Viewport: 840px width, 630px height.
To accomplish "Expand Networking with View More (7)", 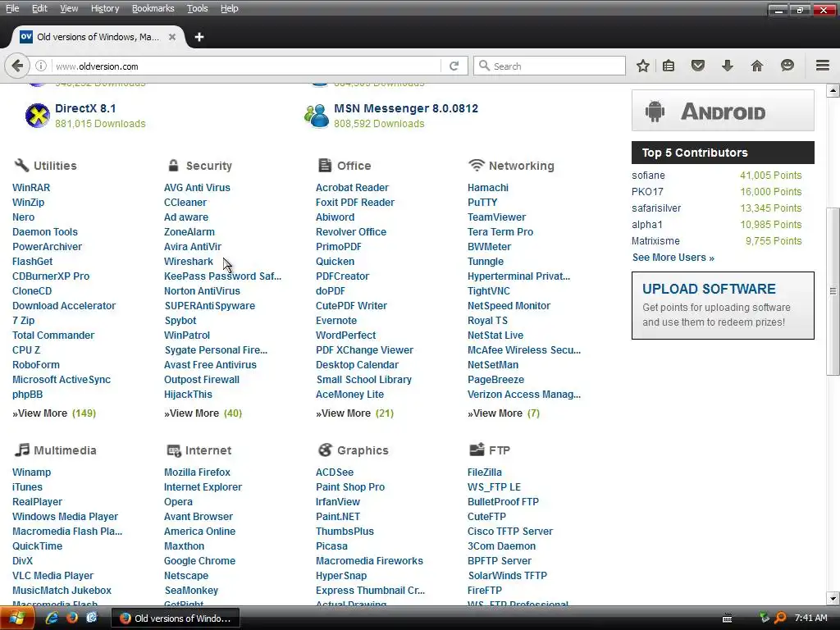I will 504,413.
